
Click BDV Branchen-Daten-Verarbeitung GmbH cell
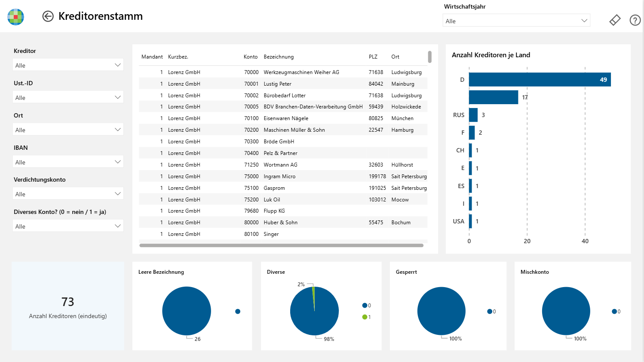313,107
